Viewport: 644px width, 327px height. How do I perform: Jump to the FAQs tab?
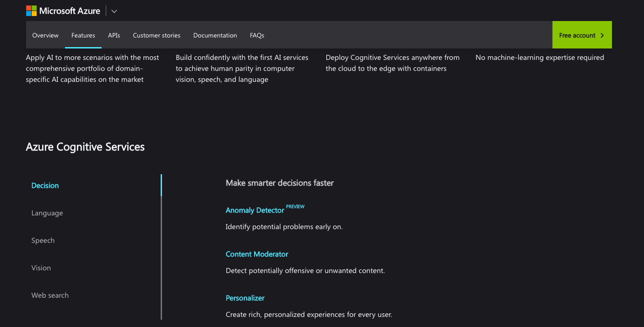257,35
